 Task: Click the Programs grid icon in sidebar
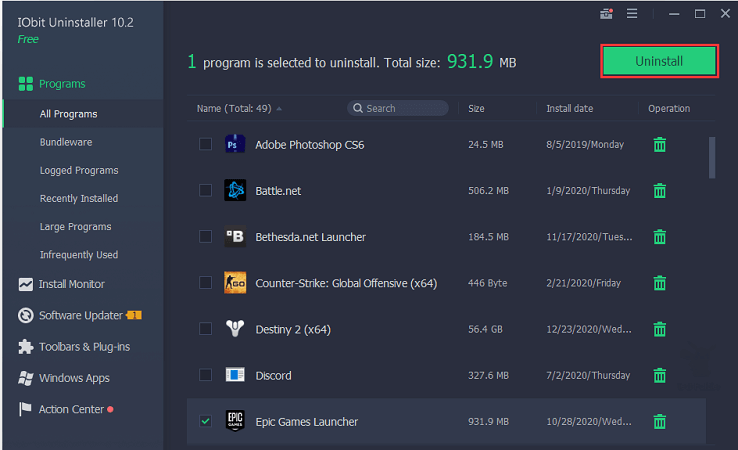click(25, 84)
